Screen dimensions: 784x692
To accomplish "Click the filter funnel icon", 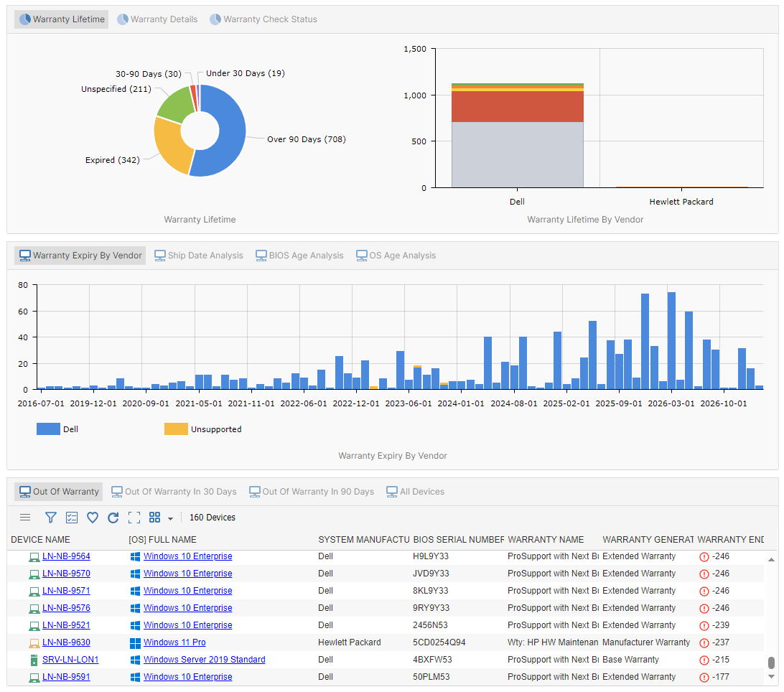I will pos(50,518).
